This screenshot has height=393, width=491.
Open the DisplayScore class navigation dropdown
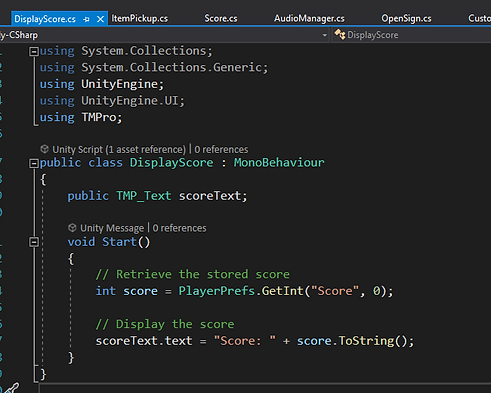[412, 35]
